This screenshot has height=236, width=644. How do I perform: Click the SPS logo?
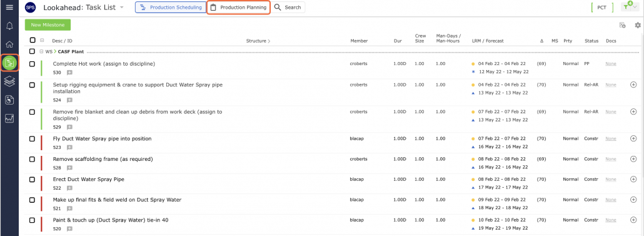(x=31, y=8)
